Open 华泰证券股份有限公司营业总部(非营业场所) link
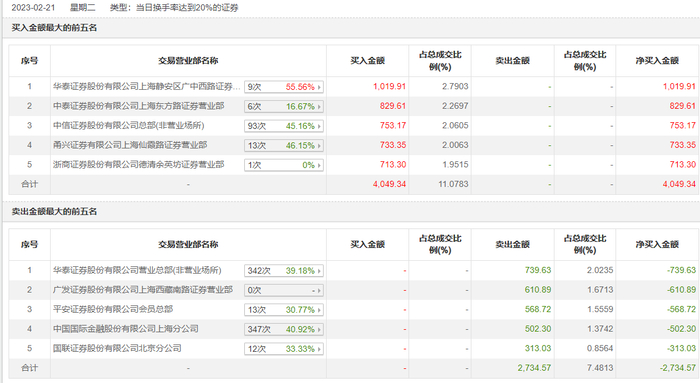This screenshot has height=383, width=700. [137, 271]
